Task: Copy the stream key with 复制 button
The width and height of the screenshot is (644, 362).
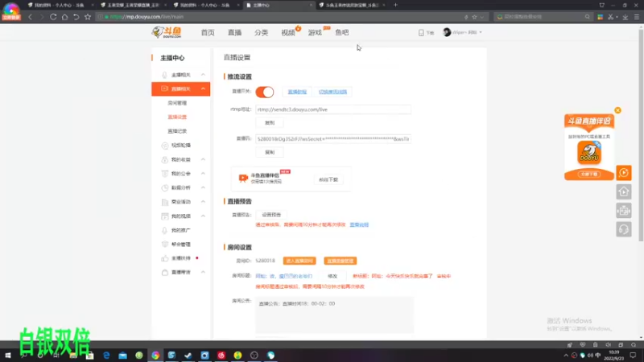Action: [270, 152]
